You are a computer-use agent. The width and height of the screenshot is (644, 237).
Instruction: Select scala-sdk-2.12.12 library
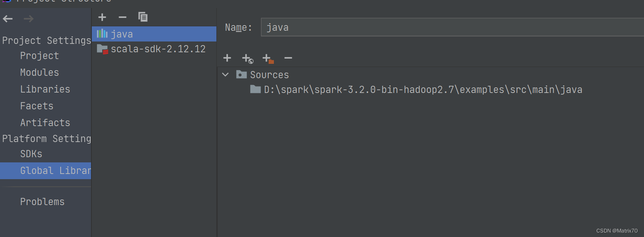tap(158, 49)
